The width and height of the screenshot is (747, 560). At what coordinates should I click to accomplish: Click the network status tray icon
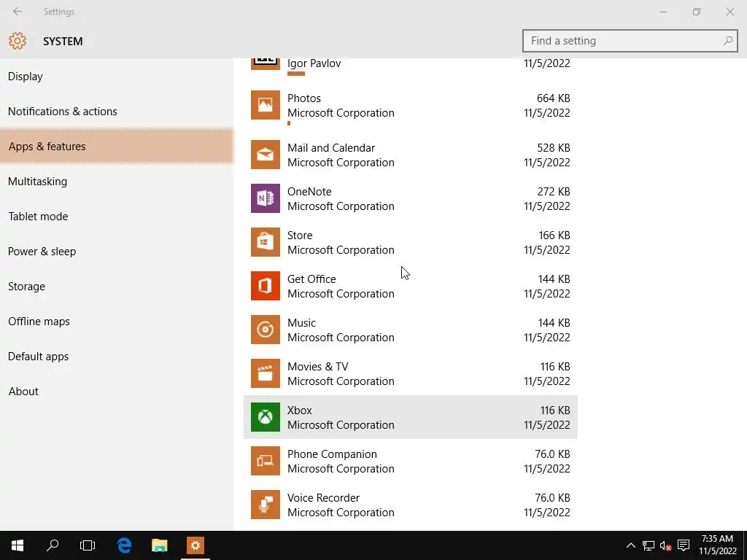649,545
